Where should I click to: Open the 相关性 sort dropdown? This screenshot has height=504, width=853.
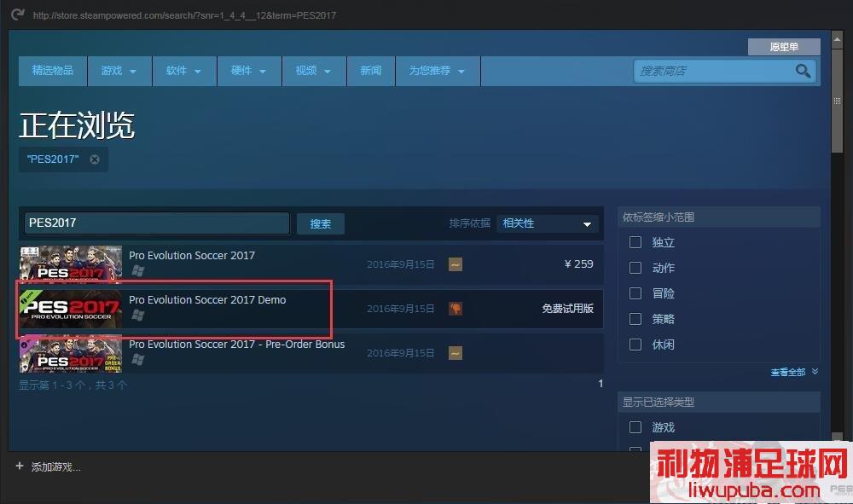548,223
